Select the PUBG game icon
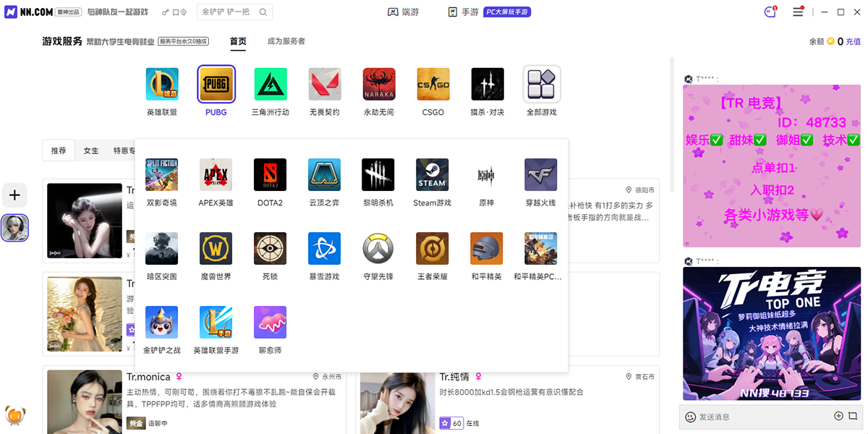 click(x=216, y=84)
